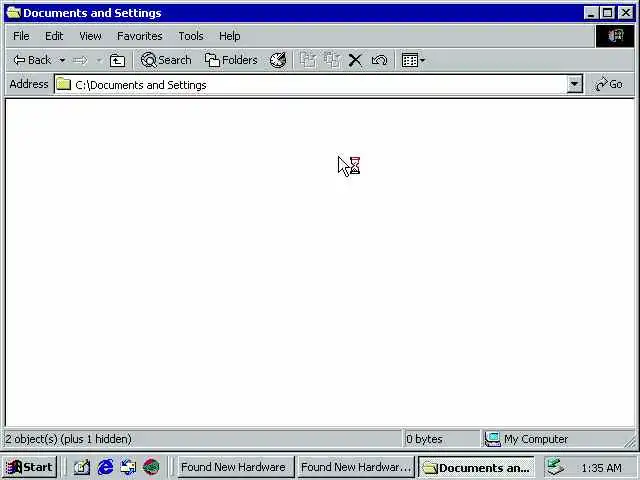Switch to second Found New Hardware task
640x480 pixels.
[x=356, y=467]
